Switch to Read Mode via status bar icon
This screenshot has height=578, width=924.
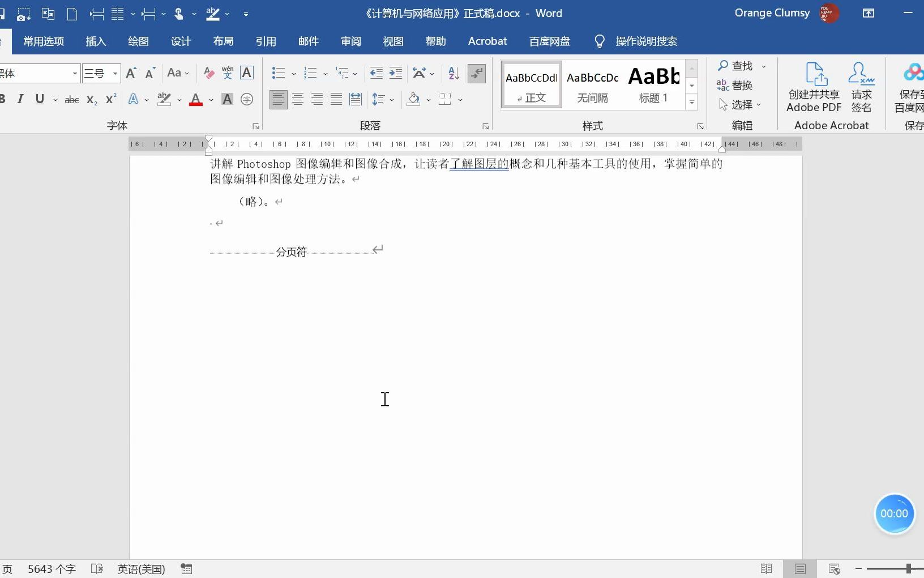tap(767, 569)
